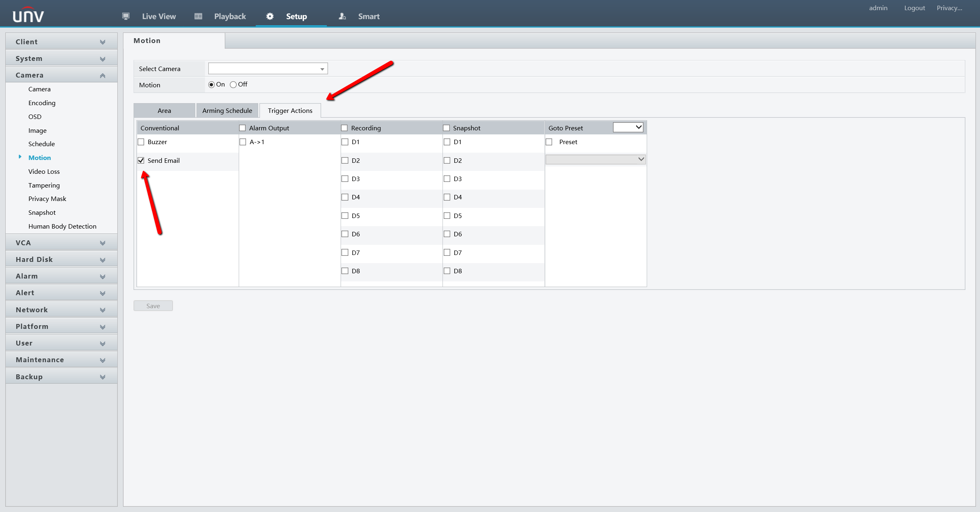Click the Setup gear icon
Screen dimensions: 980x512
(x=270, y=16)
